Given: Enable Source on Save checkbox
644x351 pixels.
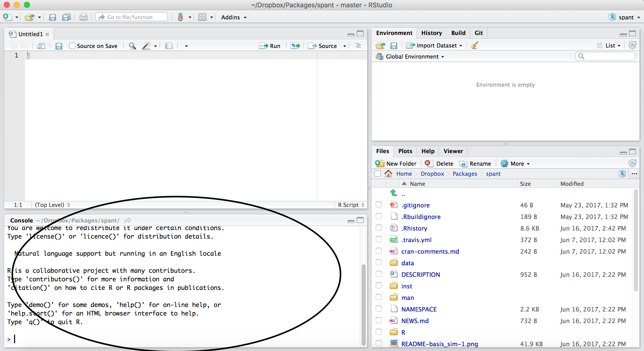Looking at the screenshot, I should (x=72, y=46).
